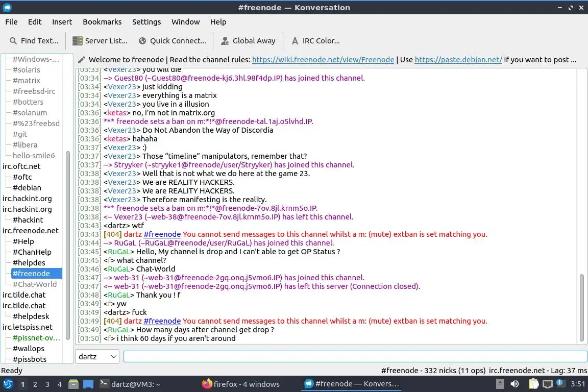Select the #solanum channel
Screen dimensions: 588x392
point(30,112)
